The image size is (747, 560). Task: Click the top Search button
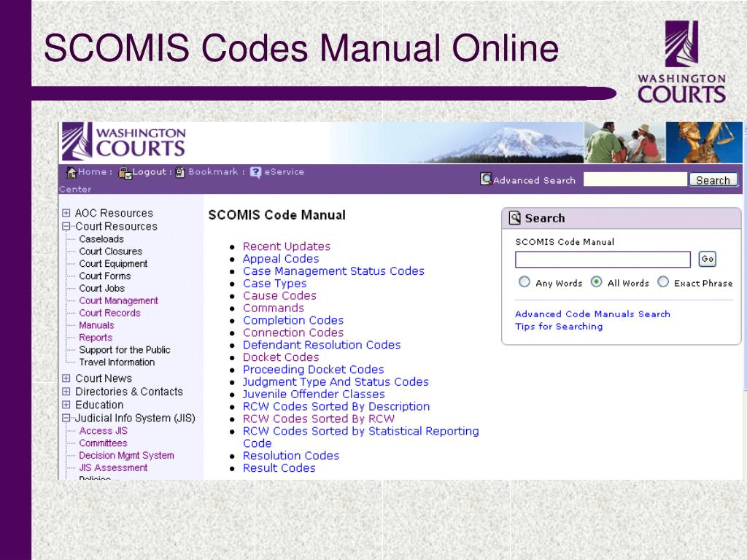[713, 180]
